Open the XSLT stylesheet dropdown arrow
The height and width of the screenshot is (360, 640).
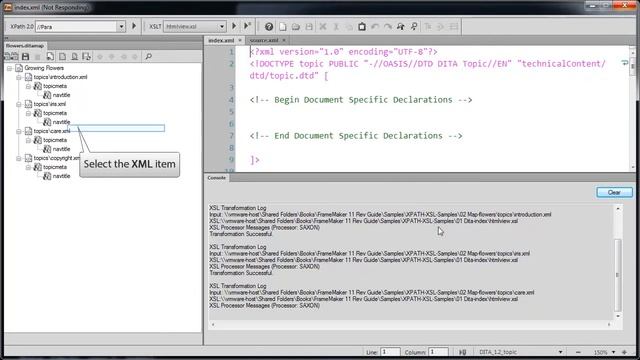(x=222, y=27)
